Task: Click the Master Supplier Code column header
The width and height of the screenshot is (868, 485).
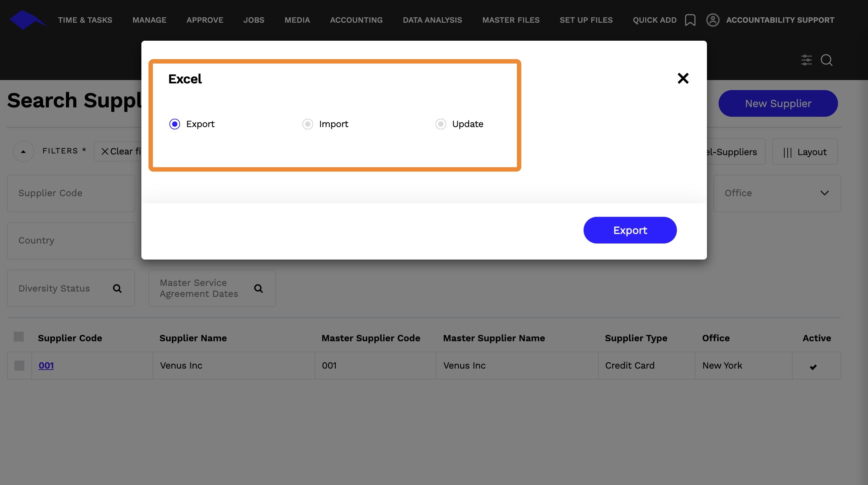Action: click(x=370, y=338)
